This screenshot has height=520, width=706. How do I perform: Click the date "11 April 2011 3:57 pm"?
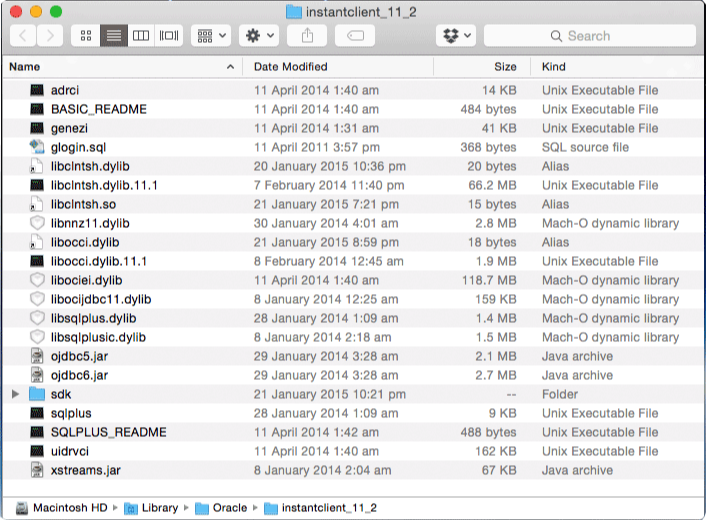[x=317, y=147]
